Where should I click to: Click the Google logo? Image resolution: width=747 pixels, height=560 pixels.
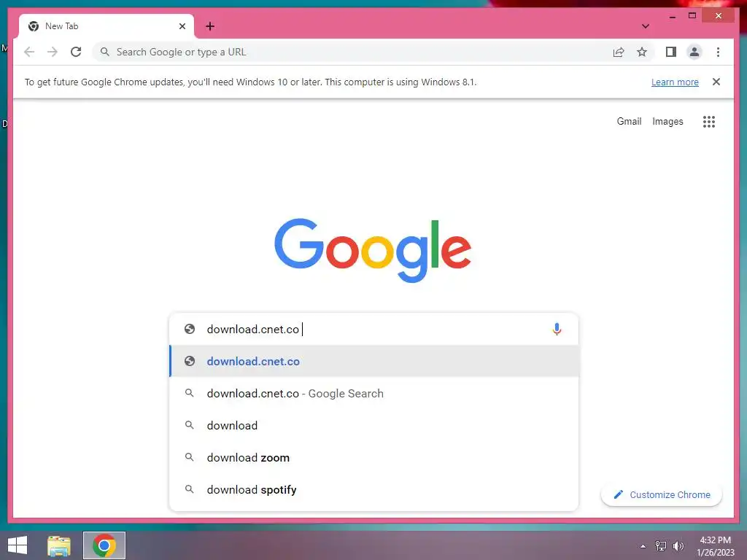pos(373,249)
